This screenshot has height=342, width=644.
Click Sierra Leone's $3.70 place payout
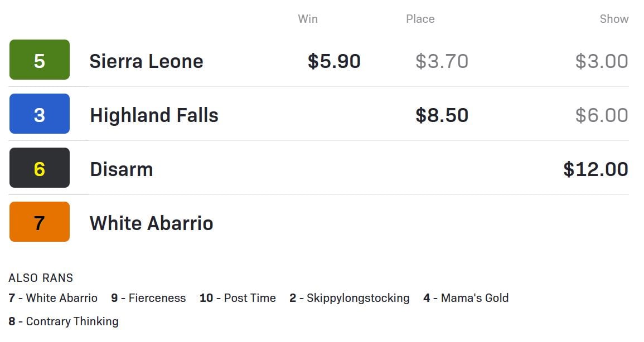pyautogui.click(x=442, y=61)
